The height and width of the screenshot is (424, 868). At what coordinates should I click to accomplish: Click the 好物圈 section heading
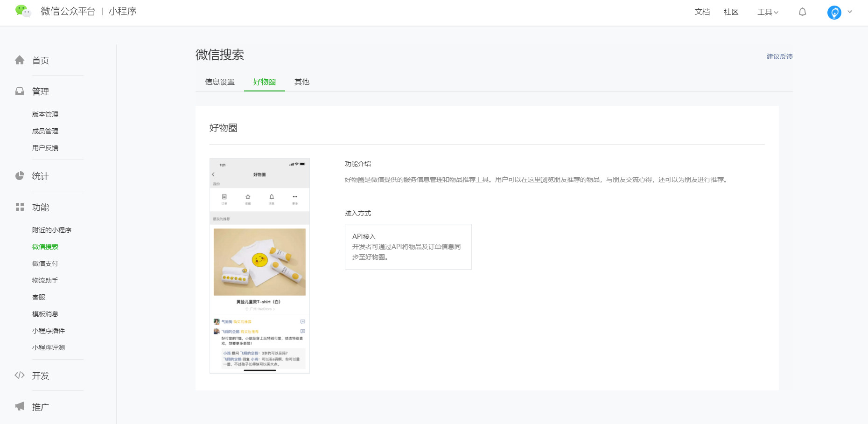click(224, 128)
